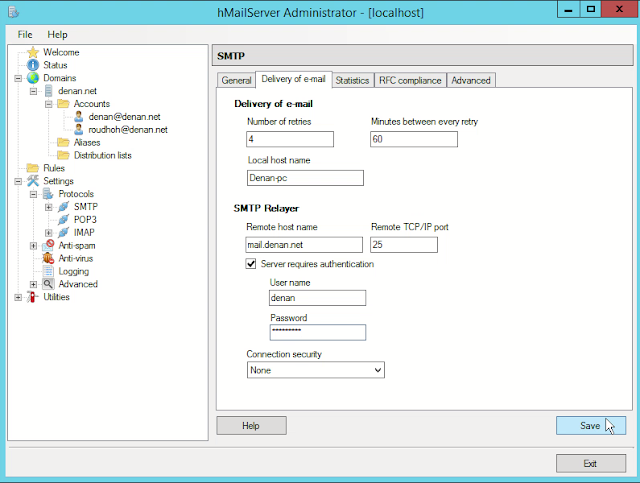Image resolution: width=640 pixels, height=483 pixels.
Task: Maximize the hMailServer Administrator window
Action: (x=590, y=9)
